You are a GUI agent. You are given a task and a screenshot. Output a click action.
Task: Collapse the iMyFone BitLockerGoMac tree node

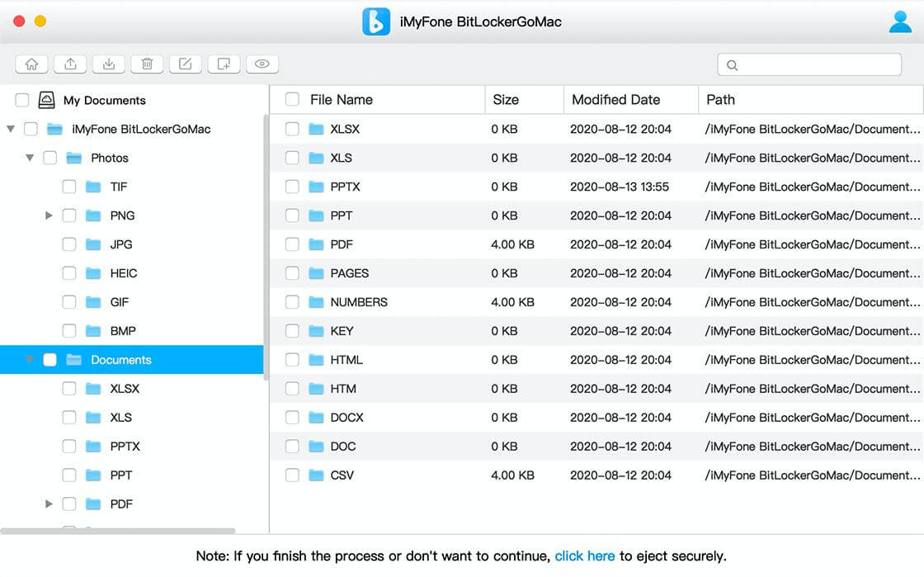[11, 129]
